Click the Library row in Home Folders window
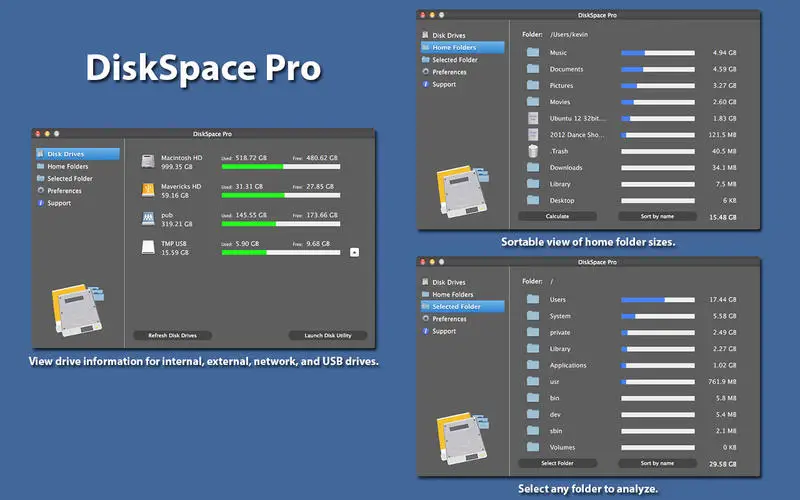Viewport: 800px width, 500px height. [631, 184]
